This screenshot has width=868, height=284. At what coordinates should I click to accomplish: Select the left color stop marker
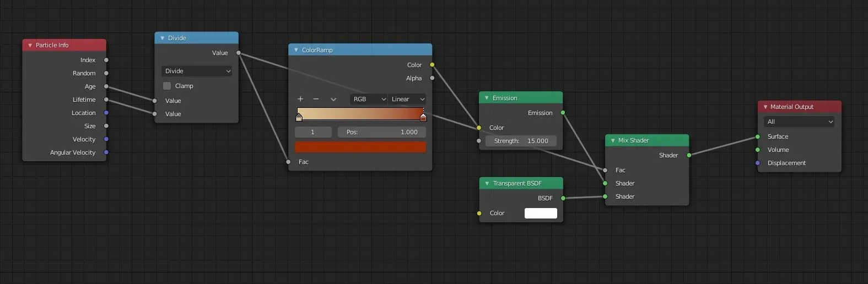click(x=299, y=117)
